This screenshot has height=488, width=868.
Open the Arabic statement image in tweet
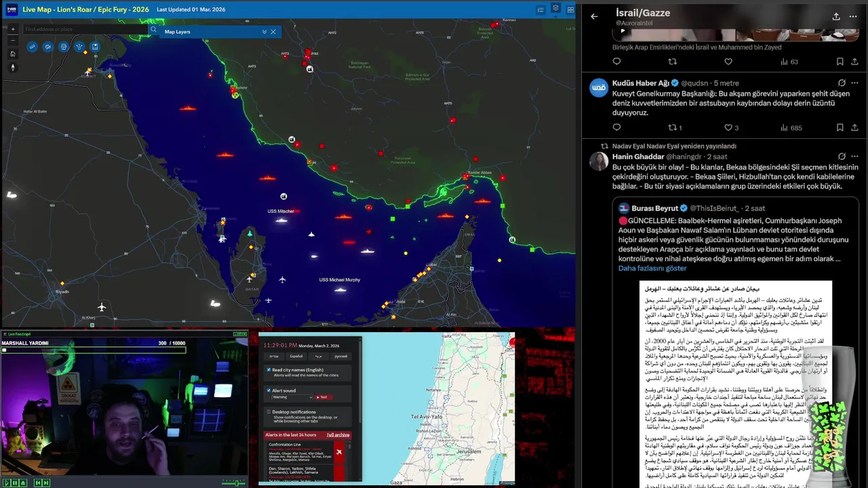[x=736, y=384]
